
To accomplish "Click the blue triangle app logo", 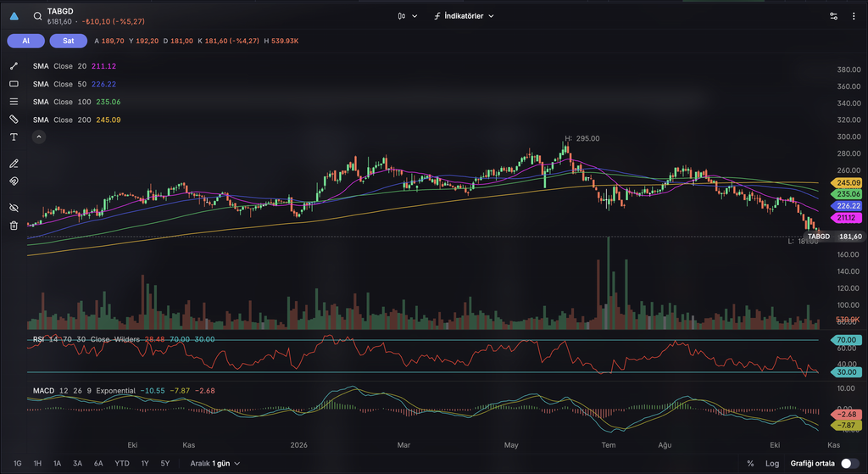I will coord(14,16).
